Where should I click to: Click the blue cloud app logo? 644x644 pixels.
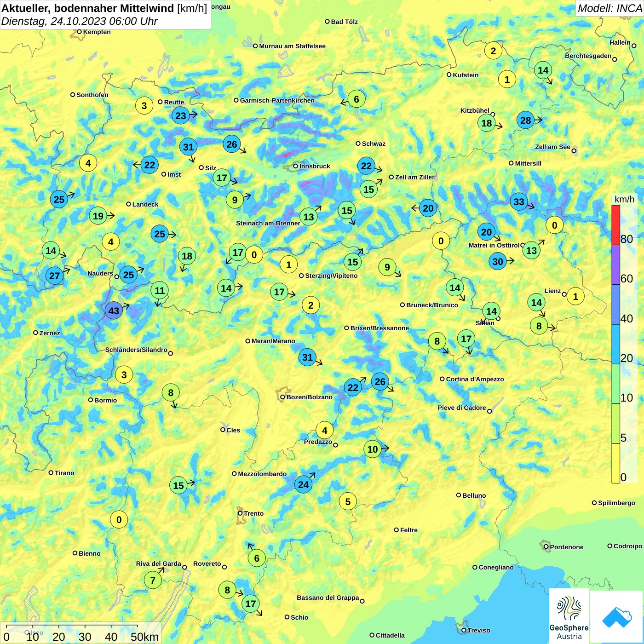tap(616, 617)
